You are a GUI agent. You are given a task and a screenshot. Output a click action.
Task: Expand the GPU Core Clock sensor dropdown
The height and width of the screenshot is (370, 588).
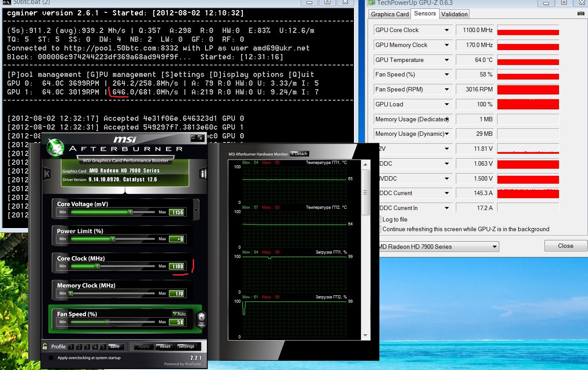(447, 30)
